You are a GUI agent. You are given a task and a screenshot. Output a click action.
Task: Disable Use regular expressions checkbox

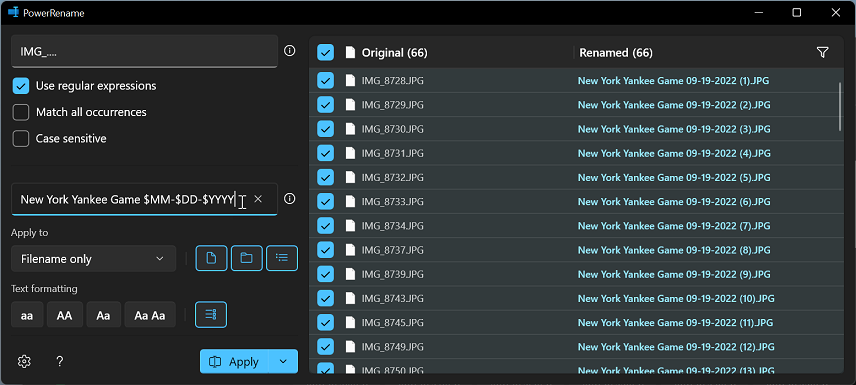point(21,86)
